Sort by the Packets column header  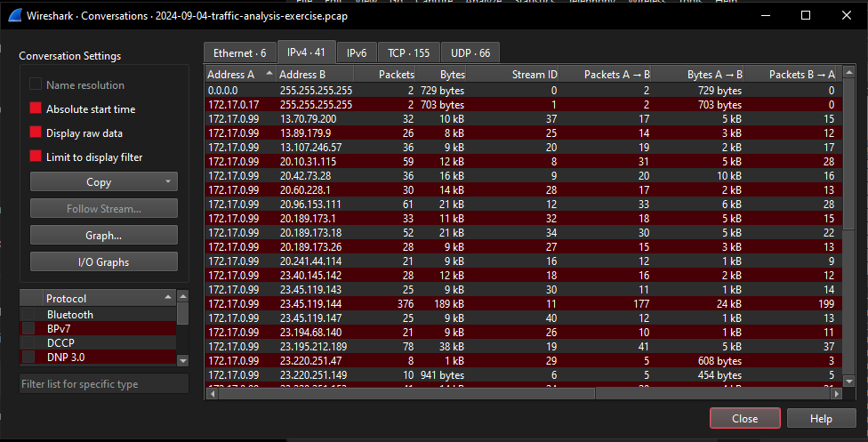pyautogui.click(x=385, y=74)
